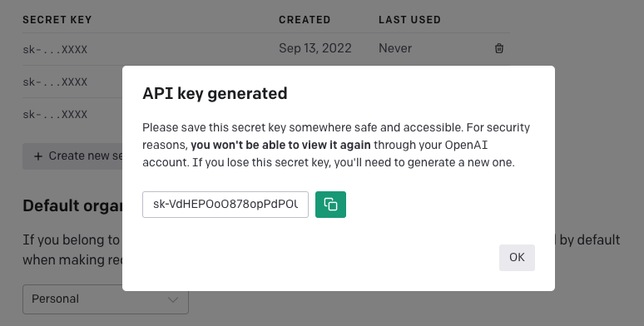The width and height of the screenshot is (644, 326).
Task: Click the SECRET KEY column header
Action: coord(57,20)
